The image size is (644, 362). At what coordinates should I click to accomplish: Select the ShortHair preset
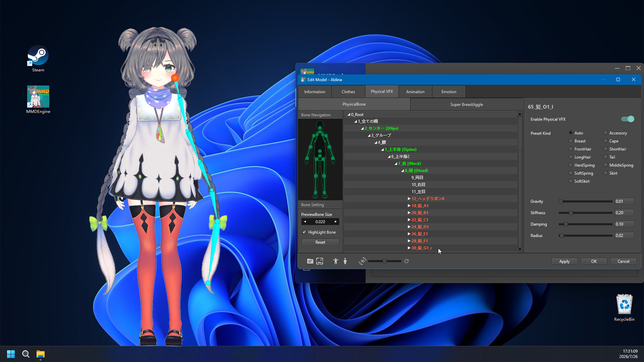(605, 149)
